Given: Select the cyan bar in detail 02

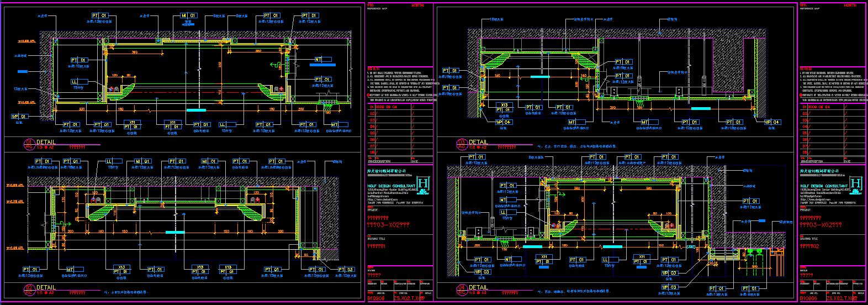Looking at the screenshot, I should pyautogui.click(x=175, y=233).
